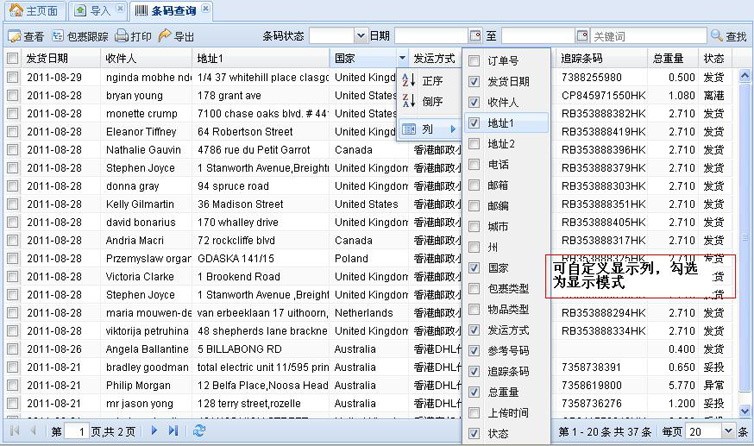Click the 打印 print button
This screenshot has height=446, width=754.
(134, 37)
